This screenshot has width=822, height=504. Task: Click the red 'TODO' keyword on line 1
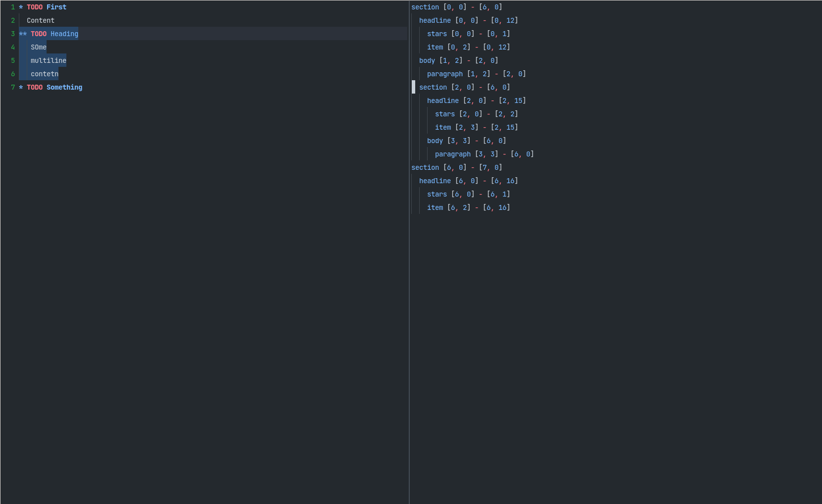[35, 7]
